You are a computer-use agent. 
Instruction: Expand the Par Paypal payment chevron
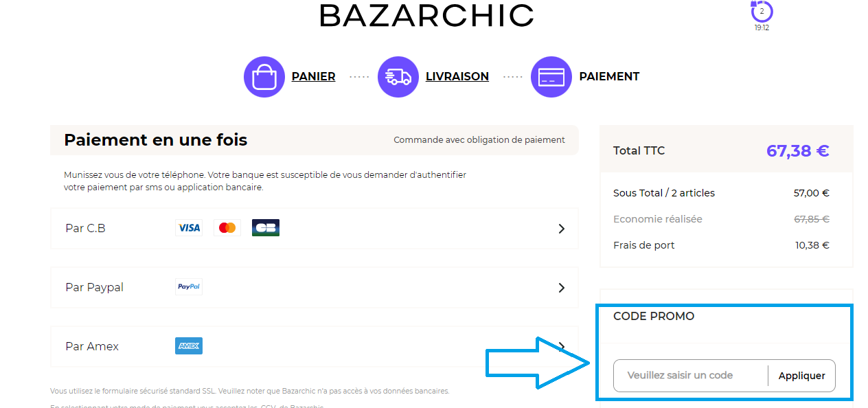[562, 288]
